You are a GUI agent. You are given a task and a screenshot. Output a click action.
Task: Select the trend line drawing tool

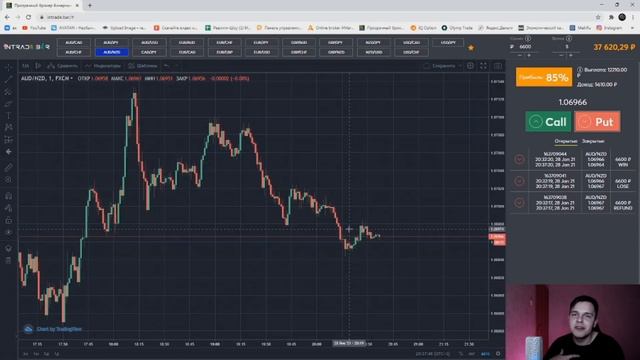8,80
